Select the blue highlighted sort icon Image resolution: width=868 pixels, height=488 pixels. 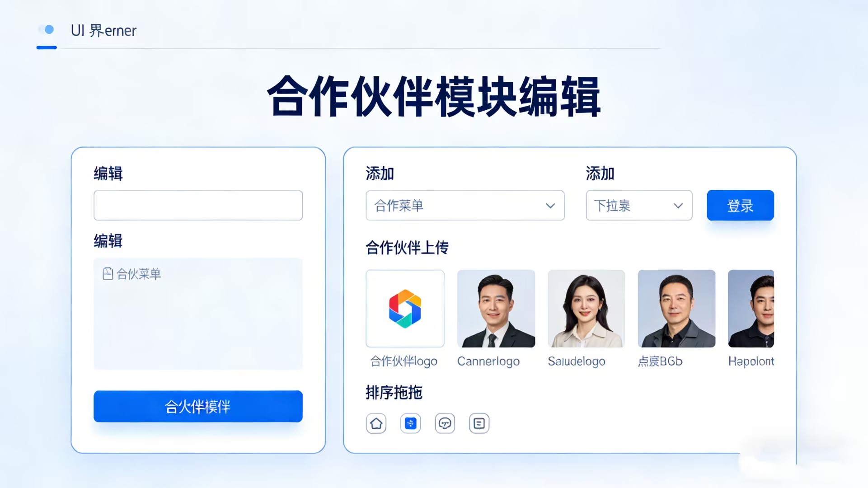pos(410,423)
